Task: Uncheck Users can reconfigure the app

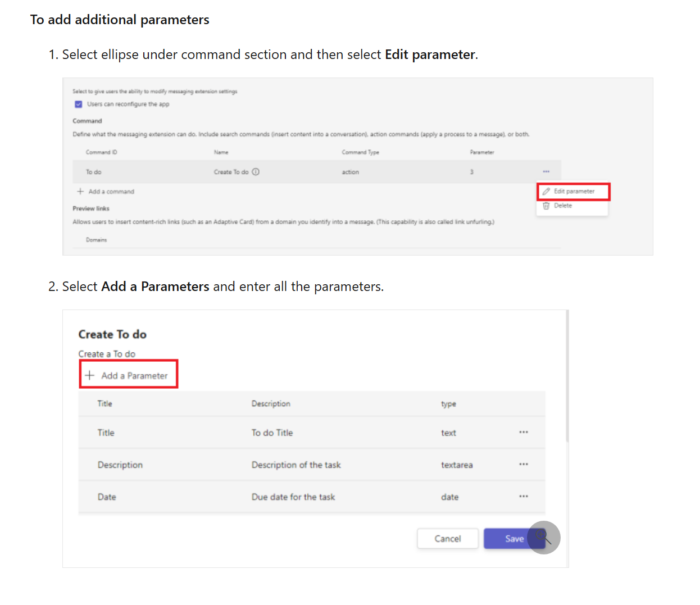Action: point(79,104)
